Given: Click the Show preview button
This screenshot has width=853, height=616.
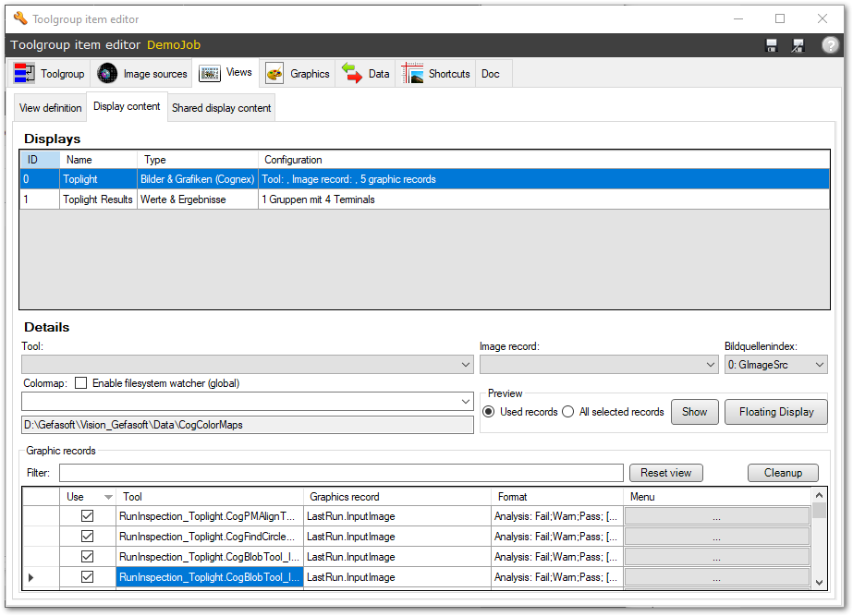Looking at the screenshot, I should pos(695,412).
